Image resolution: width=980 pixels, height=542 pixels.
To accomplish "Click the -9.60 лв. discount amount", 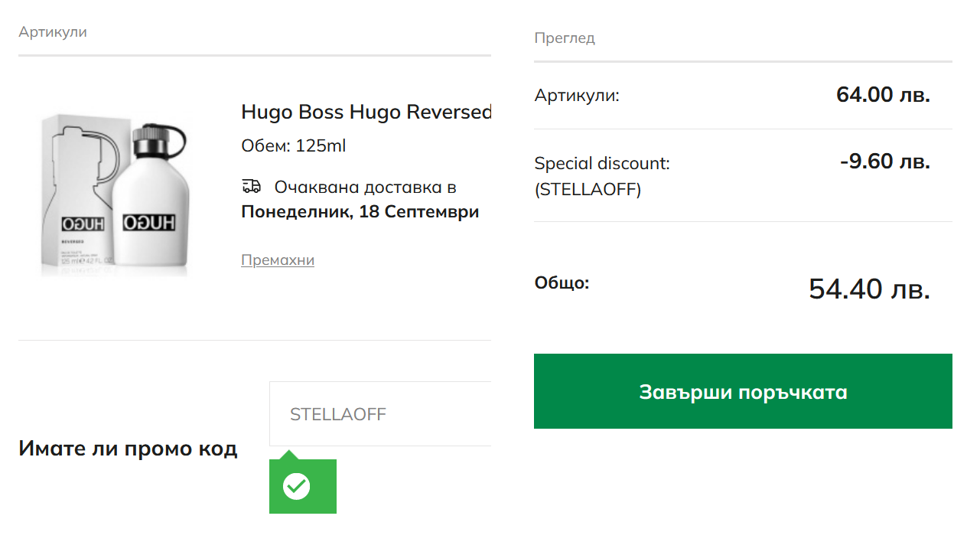I will 885,162.
